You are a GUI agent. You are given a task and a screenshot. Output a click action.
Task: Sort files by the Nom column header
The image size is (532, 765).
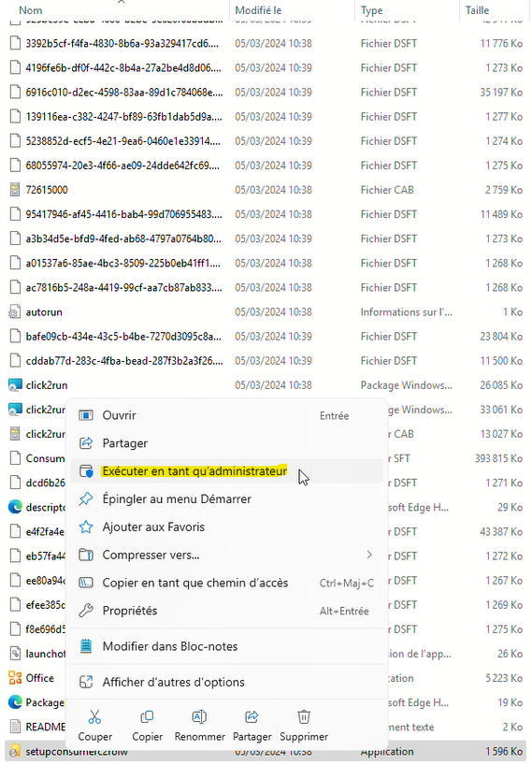(30, 10)
